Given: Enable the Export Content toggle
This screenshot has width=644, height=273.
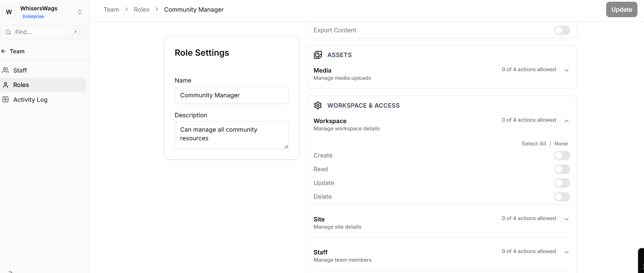Looking at the screenshot, I should (x=562, y=30).
